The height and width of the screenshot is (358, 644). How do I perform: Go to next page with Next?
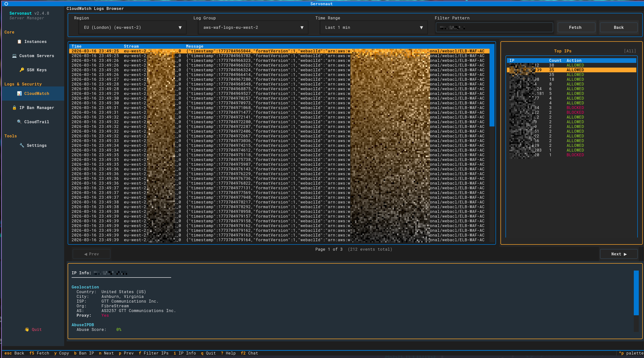coord(619,254)
